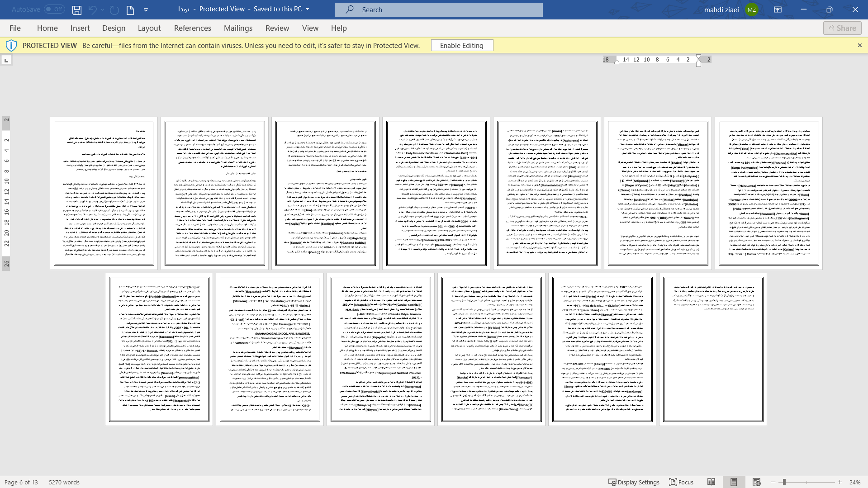Click the leftmost page in the bottom row
Screen dimensions: 868x488
[159, 349]
